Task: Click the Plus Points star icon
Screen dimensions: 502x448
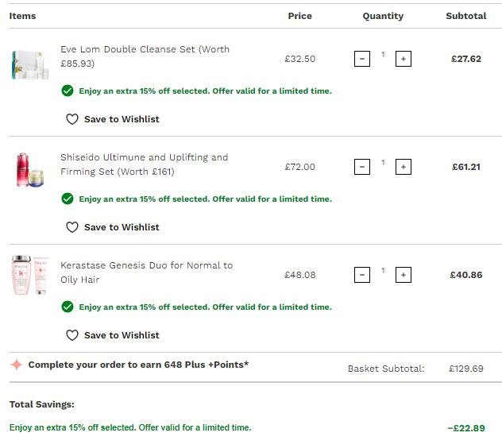Action: click(17, 365)
